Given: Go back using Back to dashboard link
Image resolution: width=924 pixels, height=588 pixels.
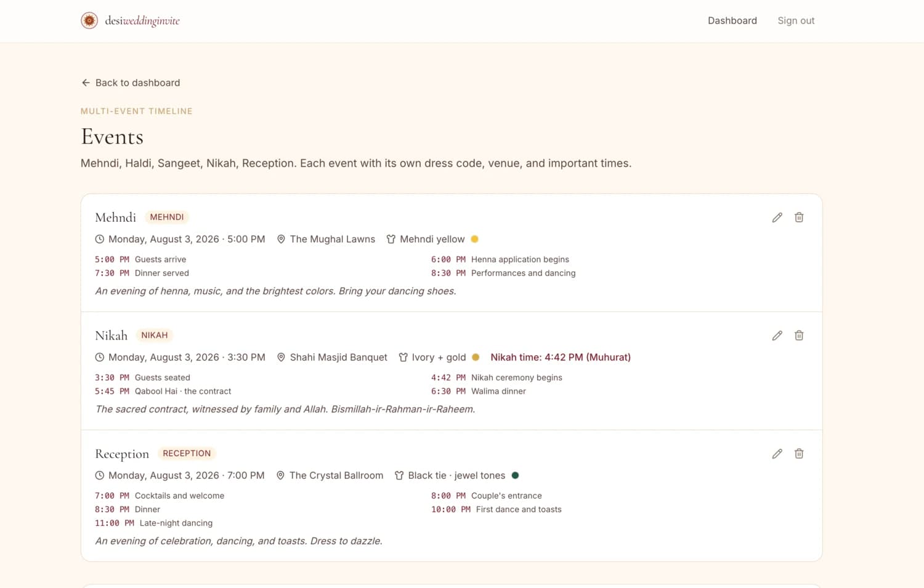Looking at the screenshot, I should coord(131,83).
